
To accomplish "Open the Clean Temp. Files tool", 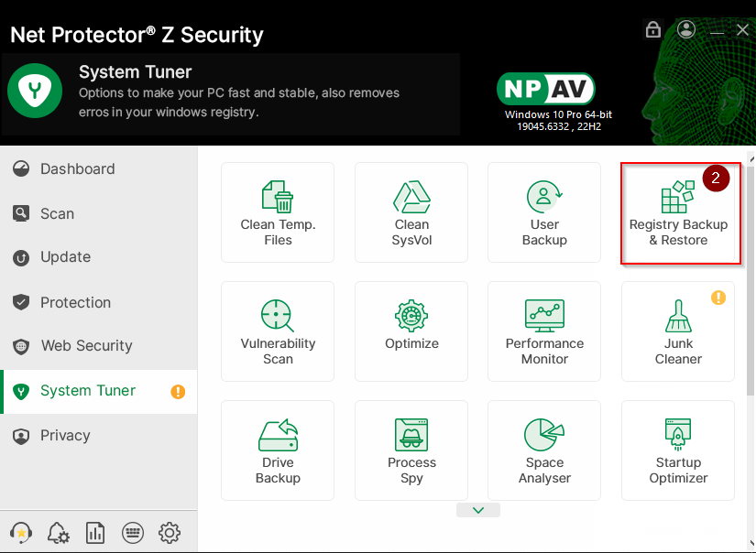I will tap(278, 212).
